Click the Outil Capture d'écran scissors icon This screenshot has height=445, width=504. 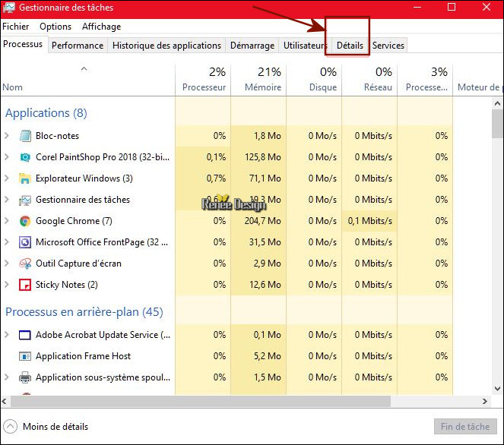[x=25, y=264]
